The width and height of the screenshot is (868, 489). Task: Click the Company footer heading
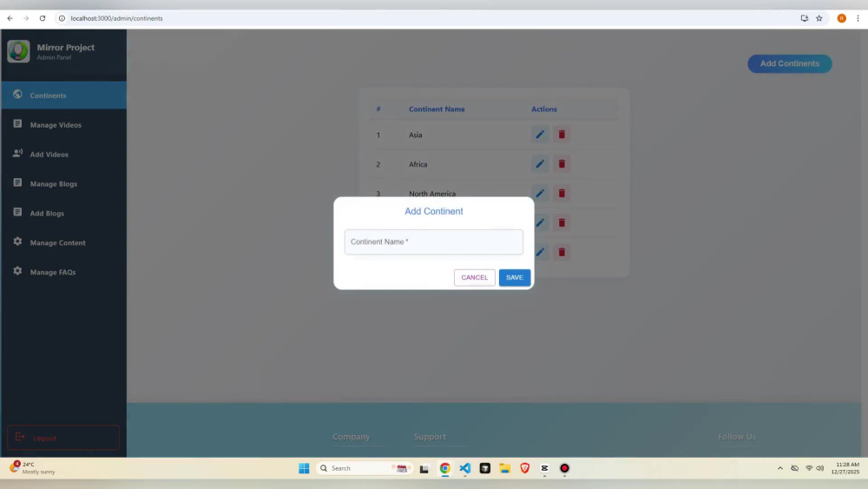pos(351,436)
